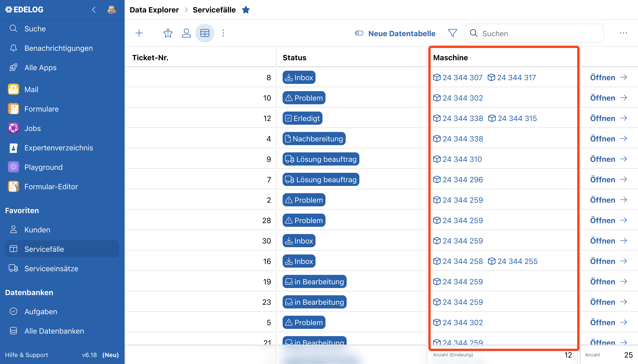Open the horizontal three-dot overflow menu

coord(624,33)
